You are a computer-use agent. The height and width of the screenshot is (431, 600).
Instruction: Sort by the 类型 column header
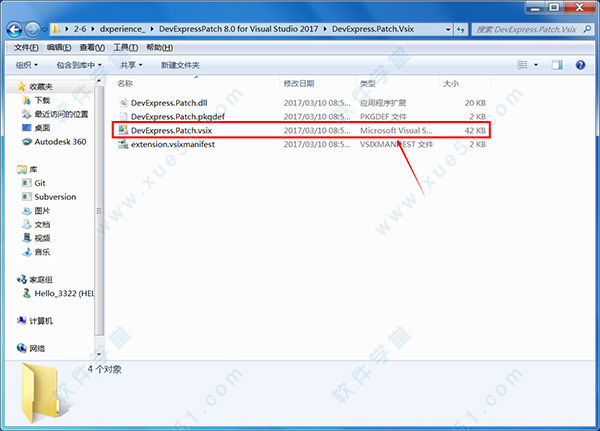(x=367, y=83)
